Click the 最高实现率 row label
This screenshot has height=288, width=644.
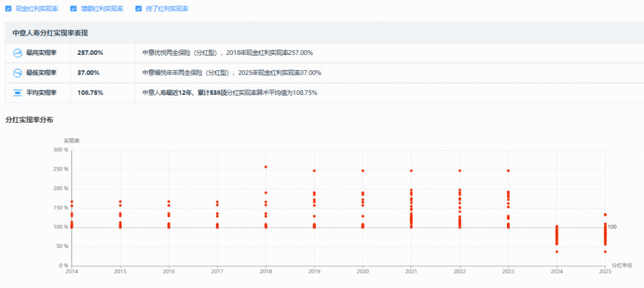(x=41, y=53)
